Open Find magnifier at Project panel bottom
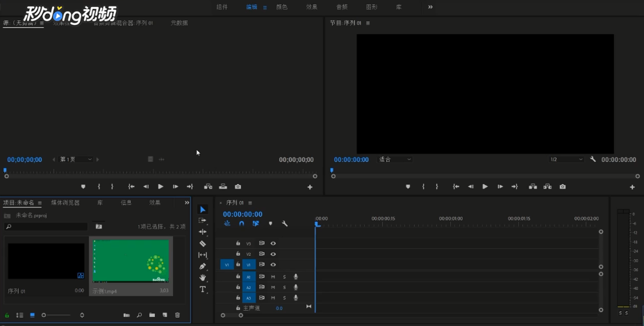Image resolution: width=644 pixels, height=326 pixels. (x=139, y=315)
